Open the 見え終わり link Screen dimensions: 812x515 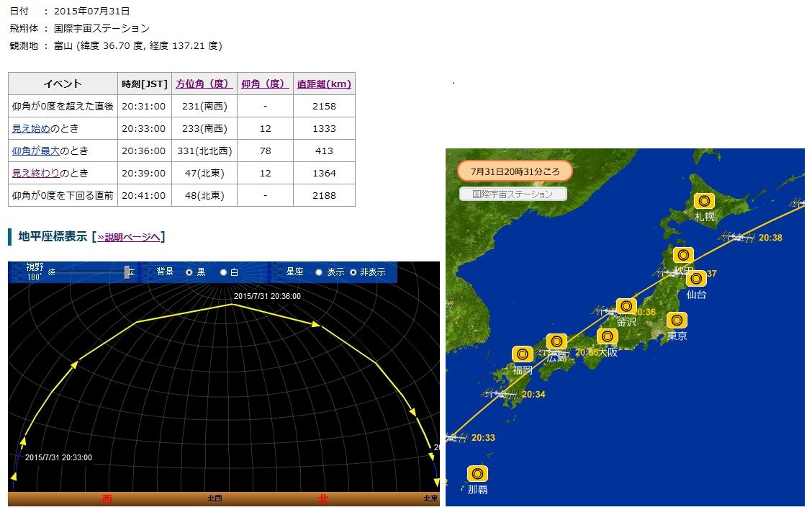point(36,173)
